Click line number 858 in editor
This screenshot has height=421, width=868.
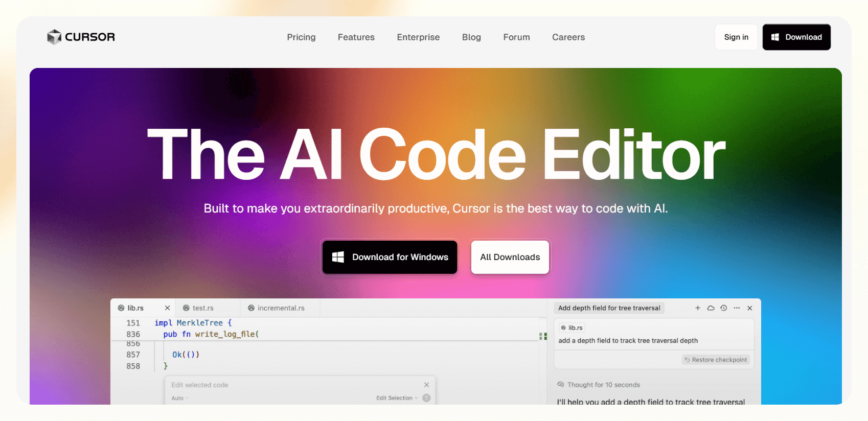[x=133, y=366]
